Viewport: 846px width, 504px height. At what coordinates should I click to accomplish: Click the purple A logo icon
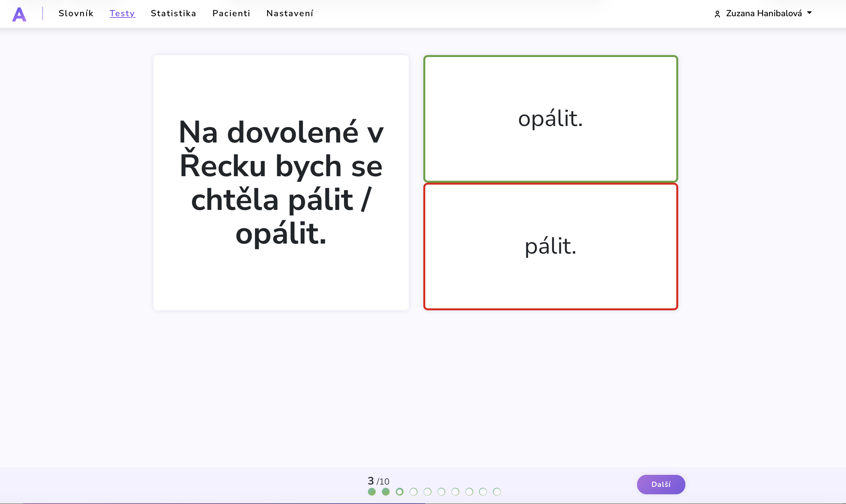pyautogui.click(x=19, y=14)
